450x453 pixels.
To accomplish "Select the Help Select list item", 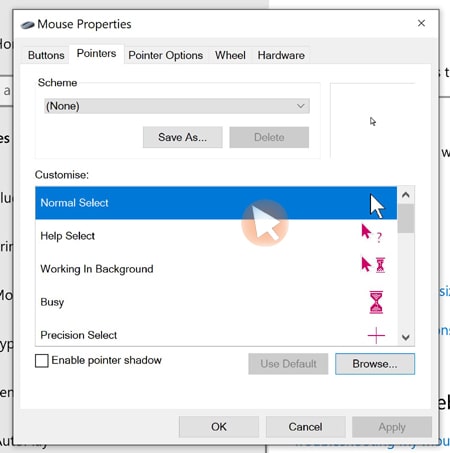I will (216, 236).
